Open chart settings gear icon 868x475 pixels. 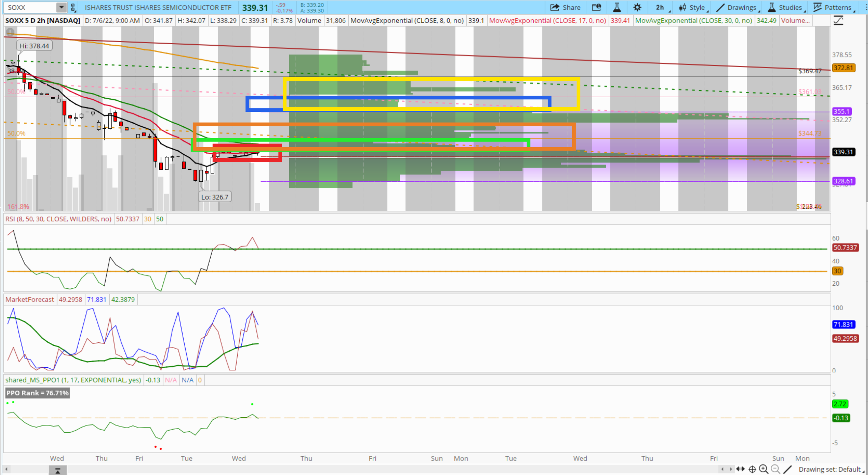pos(637,7)
